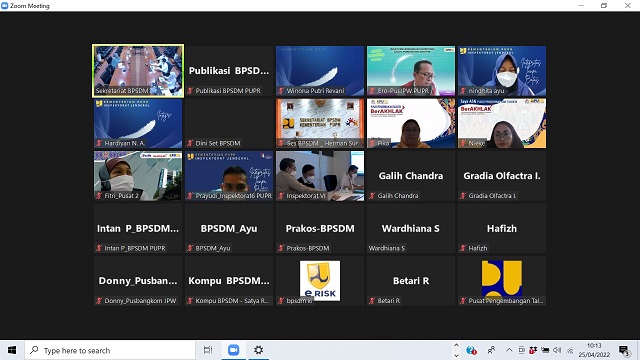This screenshot has width=640, height=360.
Task: Click muted mic icon for Galih Chandra
Action: [x=372, y=196]
